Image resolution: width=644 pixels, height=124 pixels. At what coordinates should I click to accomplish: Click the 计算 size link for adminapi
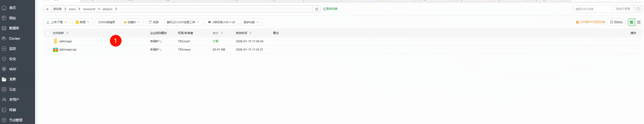pos(215,41)
